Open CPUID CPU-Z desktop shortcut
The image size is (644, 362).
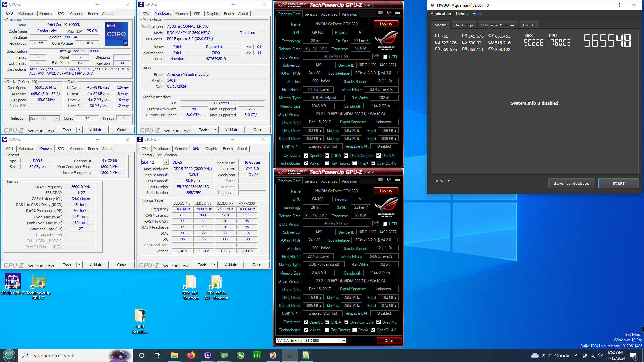[13, 285]
